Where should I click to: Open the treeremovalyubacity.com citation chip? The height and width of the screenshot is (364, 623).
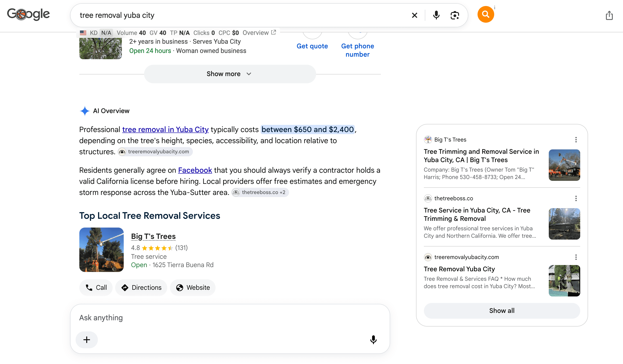155,151
